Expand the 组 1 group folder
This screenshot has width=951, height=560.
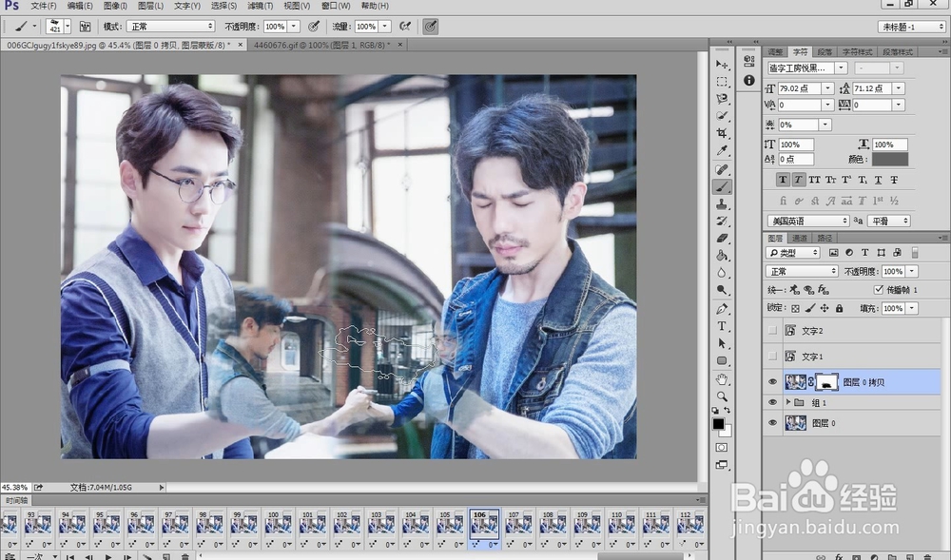(788, 402)
